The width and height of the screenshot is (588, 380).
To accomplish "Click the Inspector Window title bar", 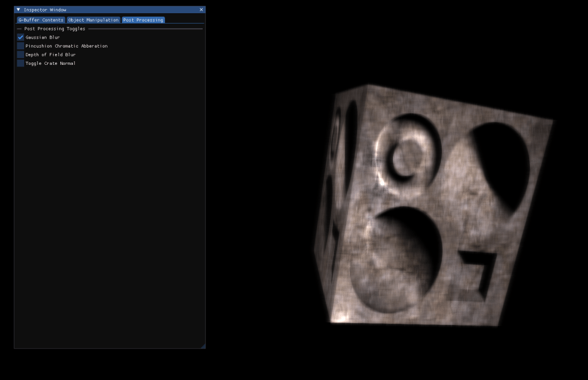I will (109, 10).
